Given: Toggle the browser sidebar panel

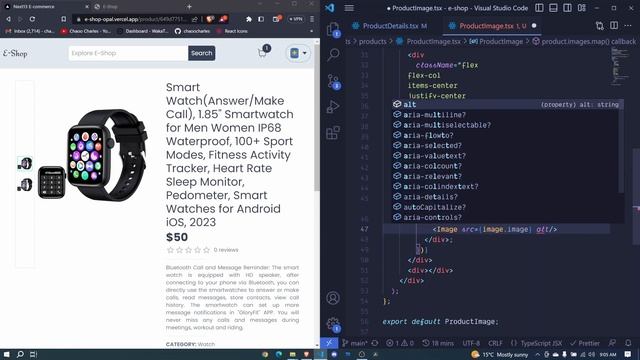Looking at the screenshot, I should (261, 19).
